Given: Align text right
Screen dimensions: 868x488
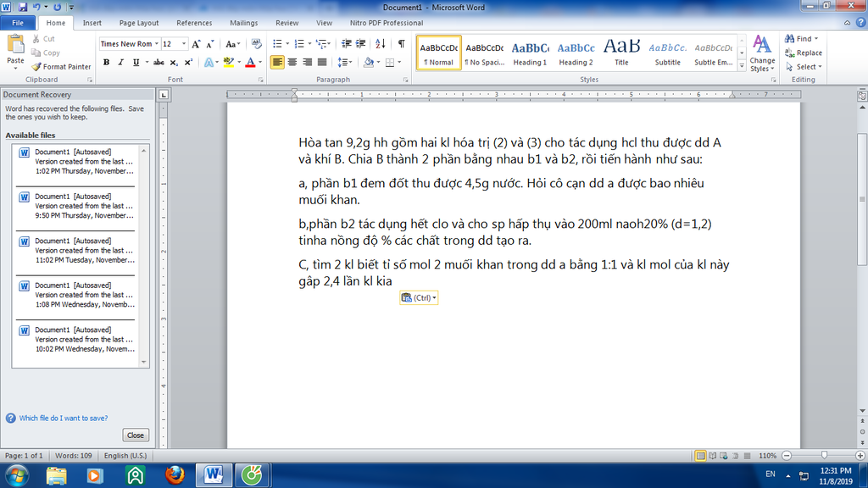Looking at the screenshot, I should pos(307,63).
